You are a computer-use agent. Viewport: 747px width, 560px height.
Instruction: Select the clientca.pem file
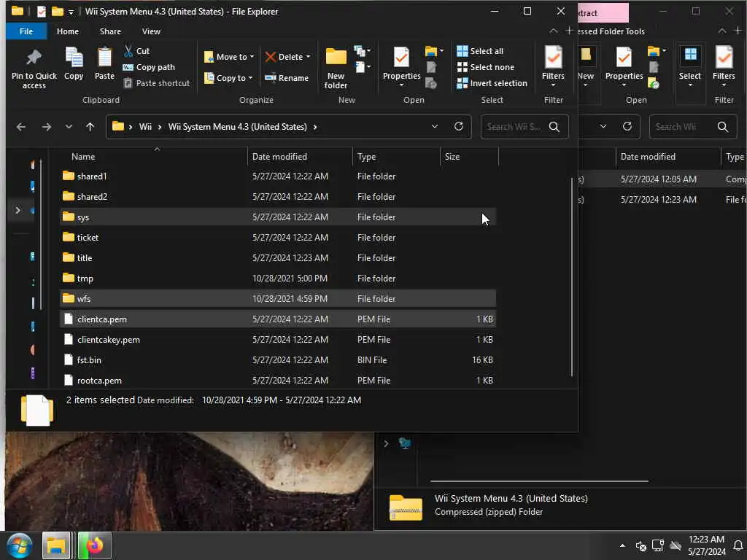278,319
